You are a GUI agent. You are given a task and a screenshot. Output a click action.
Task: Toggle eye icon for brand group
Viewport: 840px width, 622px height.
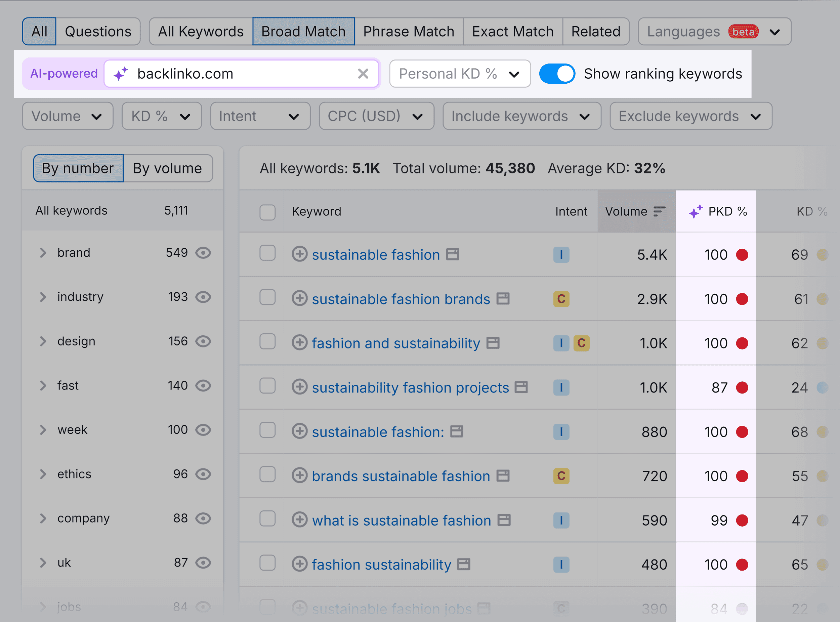click(x=203, y=253)
